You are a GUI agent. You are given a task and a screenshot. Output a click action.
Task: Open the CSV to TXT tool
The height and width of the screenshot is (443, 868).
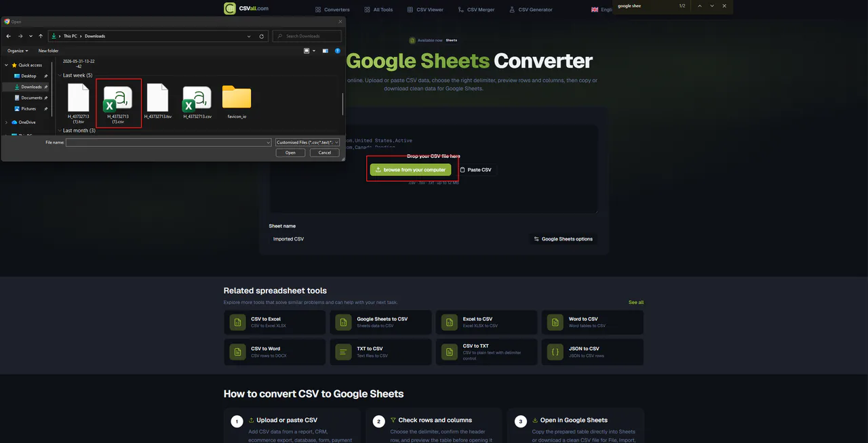486,352
